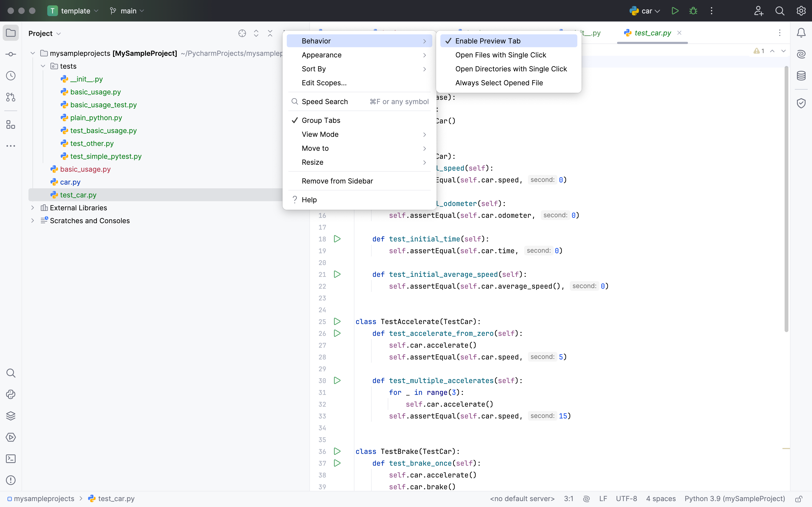Image resolution: width=812 pixels, height=507 pixels.
Task: Open the Pull Requests tool window
Action: pyautogui.click(x=11, y=97)
